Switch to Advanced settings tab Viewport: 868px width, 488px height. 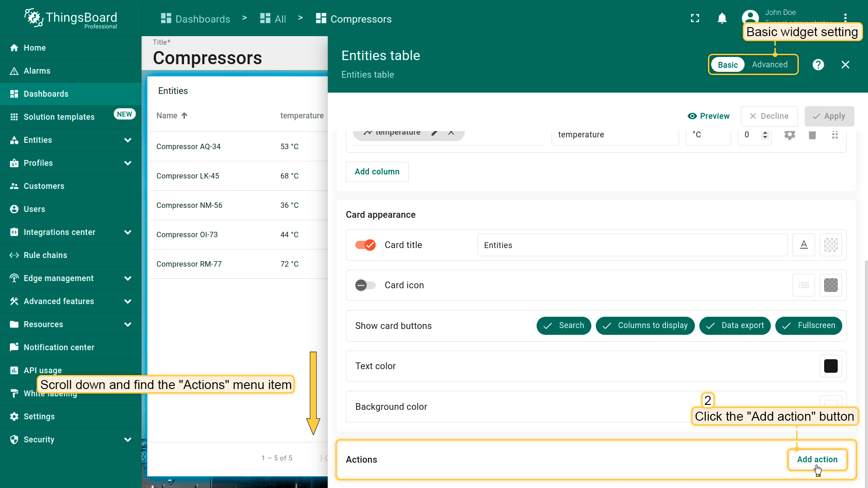tap(769, 65)
